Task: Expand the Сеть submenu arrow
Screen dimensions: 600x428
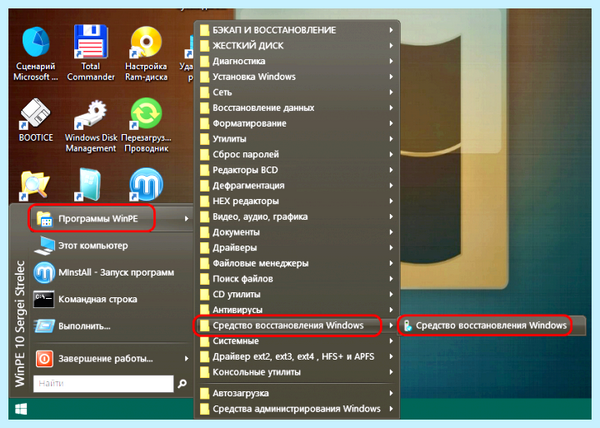Action: click(391, 92)
